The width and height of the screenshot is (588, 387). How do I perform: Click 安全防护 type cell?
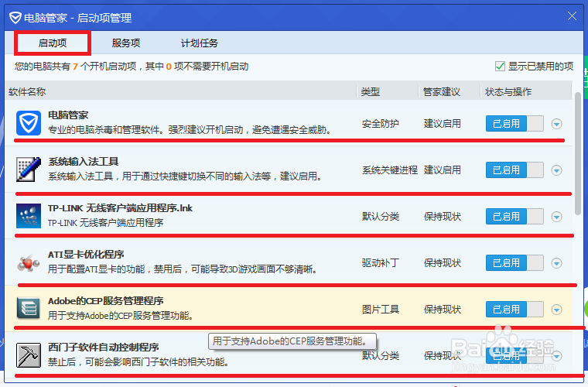point(380,123)
